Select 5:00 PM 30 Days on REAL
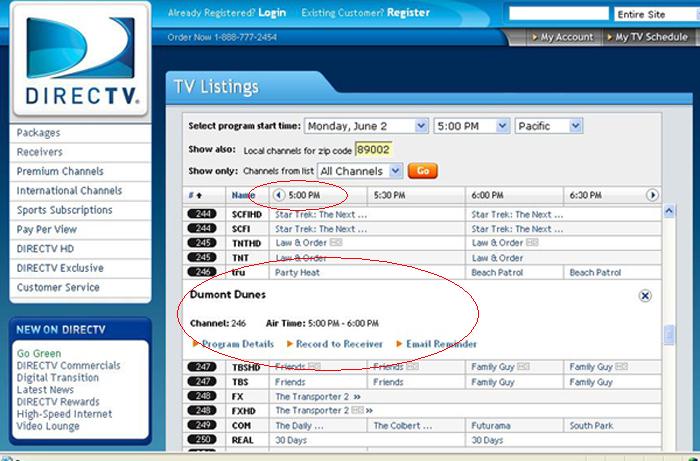The width and height of the screenshot is (700, 461). tap(291, 440)
